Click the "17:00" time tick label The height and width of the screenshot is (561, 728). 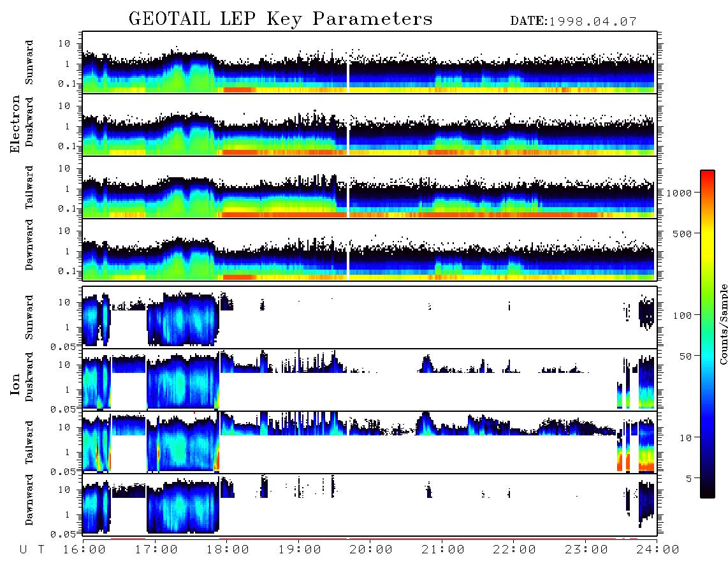(x=156, y=550)
